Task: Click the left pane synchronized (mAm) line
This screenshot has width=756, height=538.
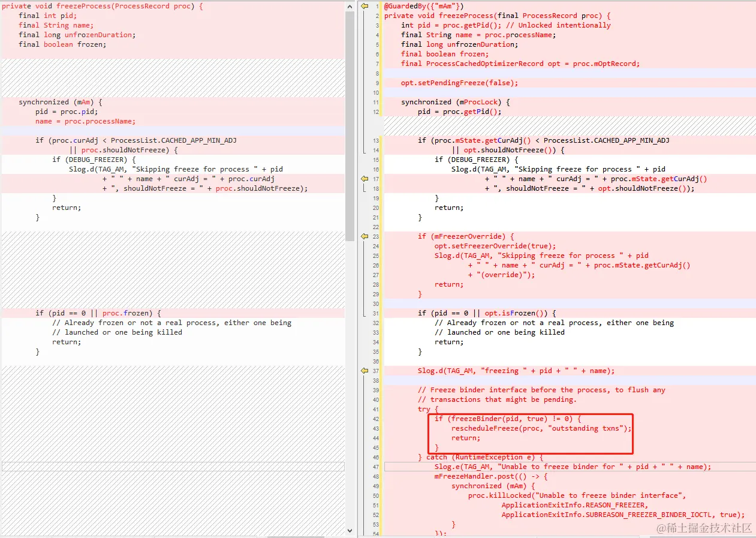Action: (x=61, y=102)
